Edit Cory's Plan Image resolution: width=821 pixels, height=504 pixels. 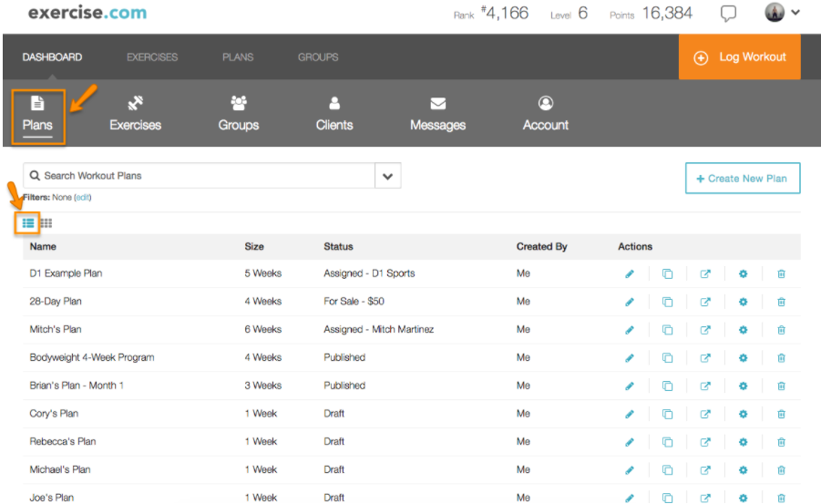point(630,414)
